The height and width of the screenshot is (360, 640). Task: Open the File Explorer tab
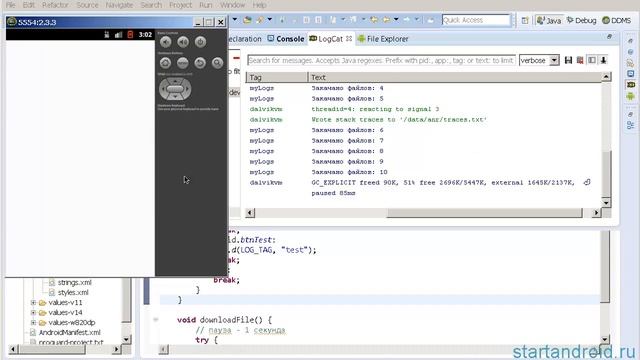[383, 39]
